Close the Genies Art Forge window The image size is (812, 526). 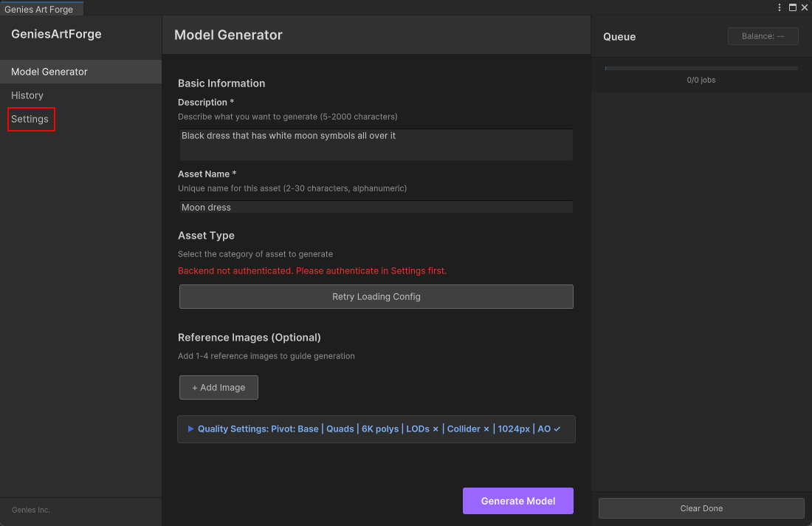(x=805, y=7)
